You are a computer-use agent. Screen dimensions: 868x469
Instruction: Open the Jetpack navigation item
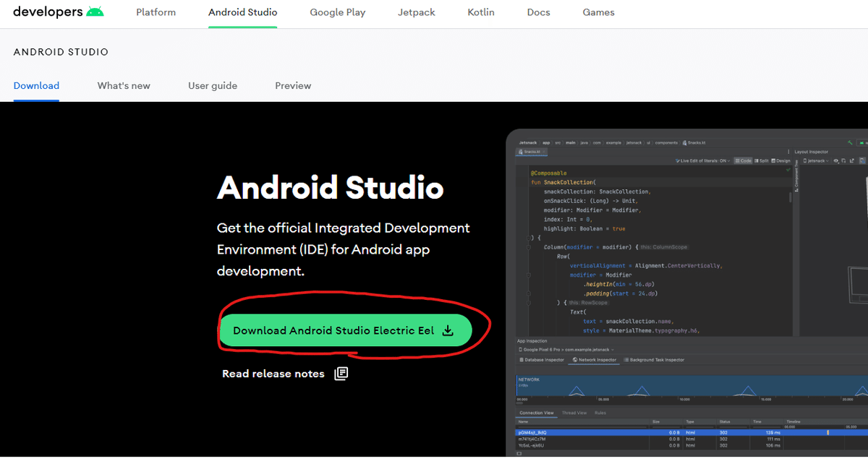coord(417,12)
